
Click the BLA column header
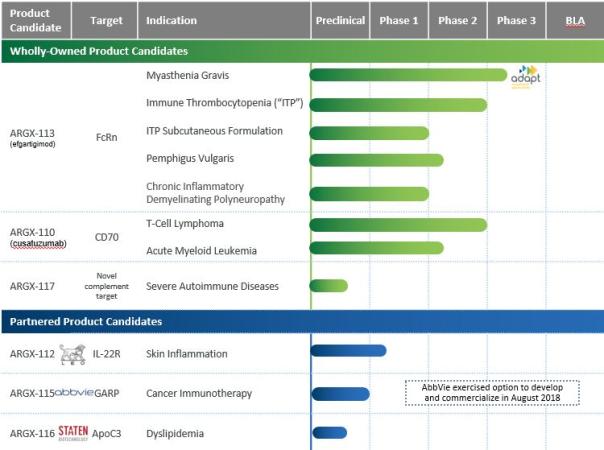click(x=575, y=20)
